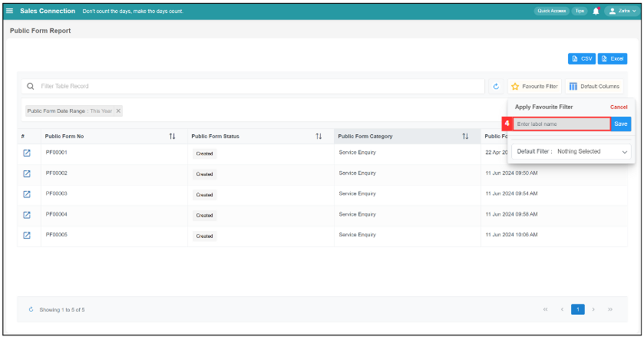
Task: Focus the Enter label name field
Action: [561, 124]
